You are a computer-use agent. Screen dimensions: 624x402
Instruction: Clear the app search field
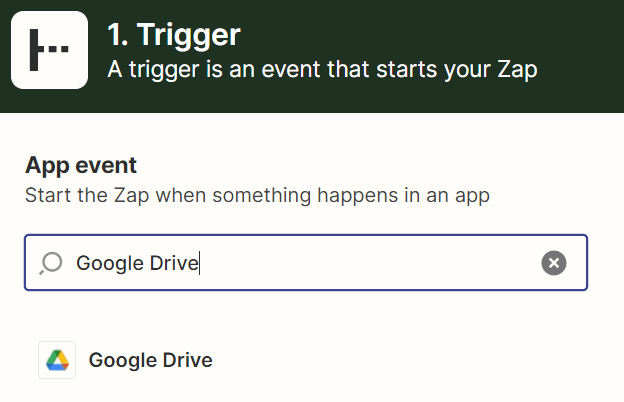pyautogui.click(x=554, y=263)
